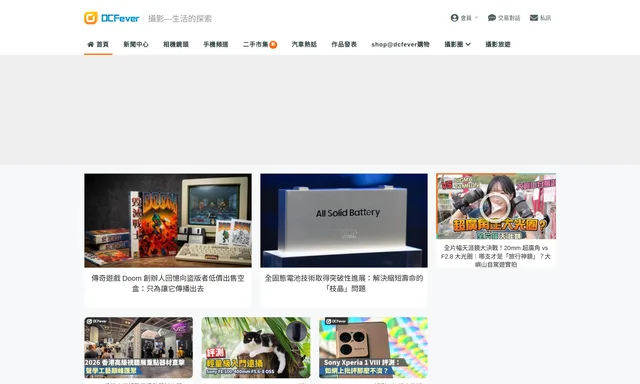
Task: Open the 二手市集 menu item
Action: (256, 44)
